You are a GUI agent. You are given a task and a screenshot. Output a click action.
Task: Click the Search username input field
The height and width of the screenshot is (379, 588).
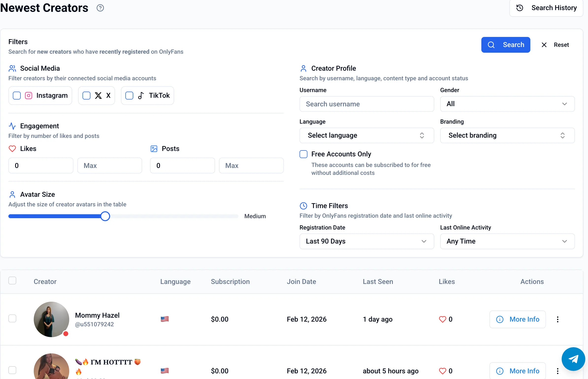coord(367,104)
